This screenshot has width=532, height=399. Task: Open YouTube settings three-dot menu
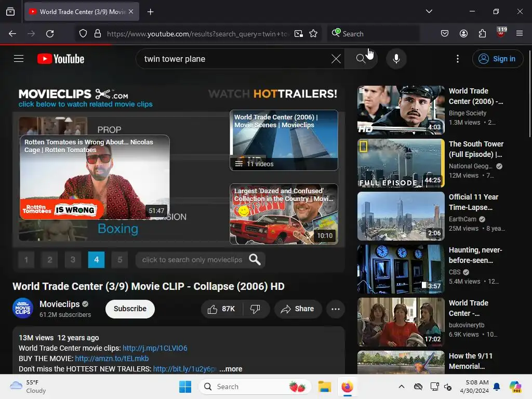click(457, 59)
